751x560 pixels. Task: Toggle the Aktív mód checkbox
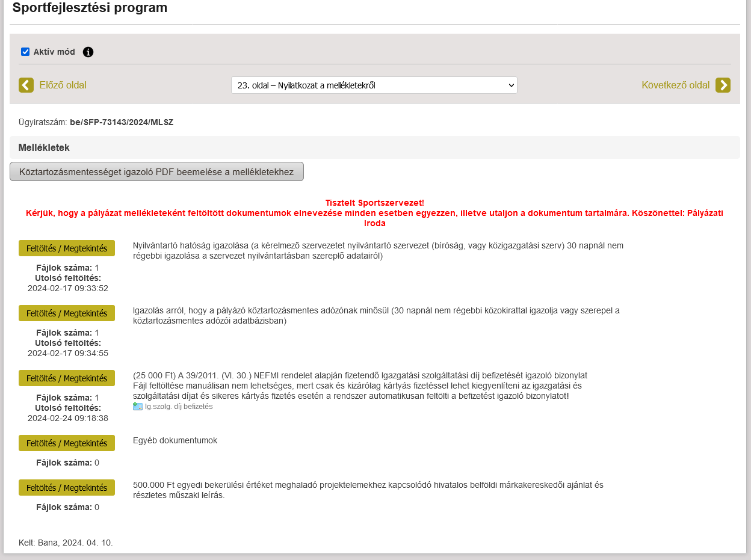25,52
